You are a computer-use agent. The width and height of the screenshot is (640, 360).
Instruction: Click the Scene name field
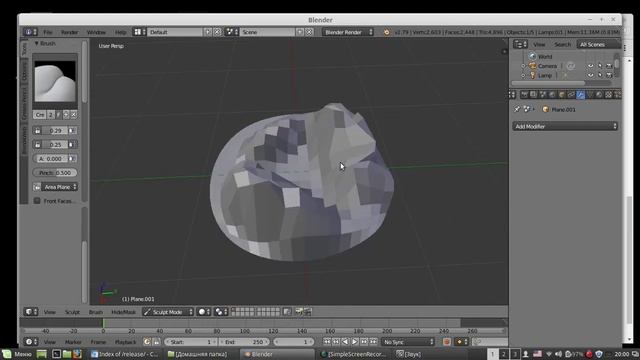coord(267,32)
